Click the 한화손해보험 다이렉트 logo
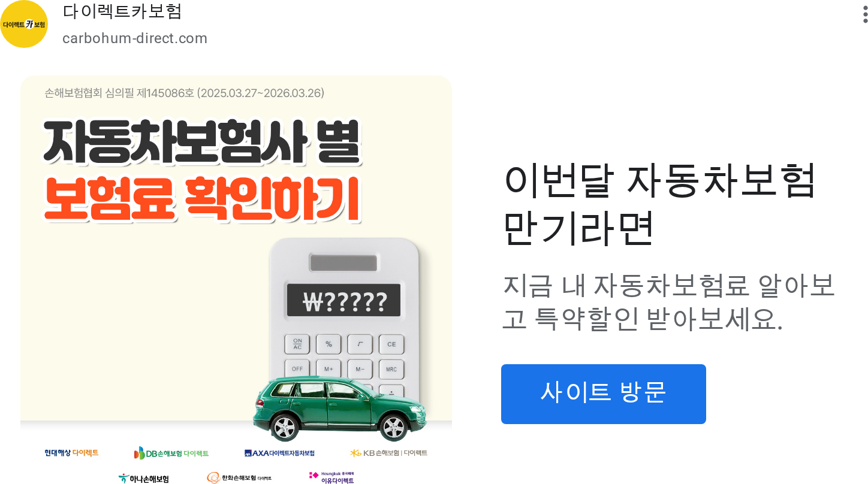Viewport: 868px width, 484px height. click(239, 477)
